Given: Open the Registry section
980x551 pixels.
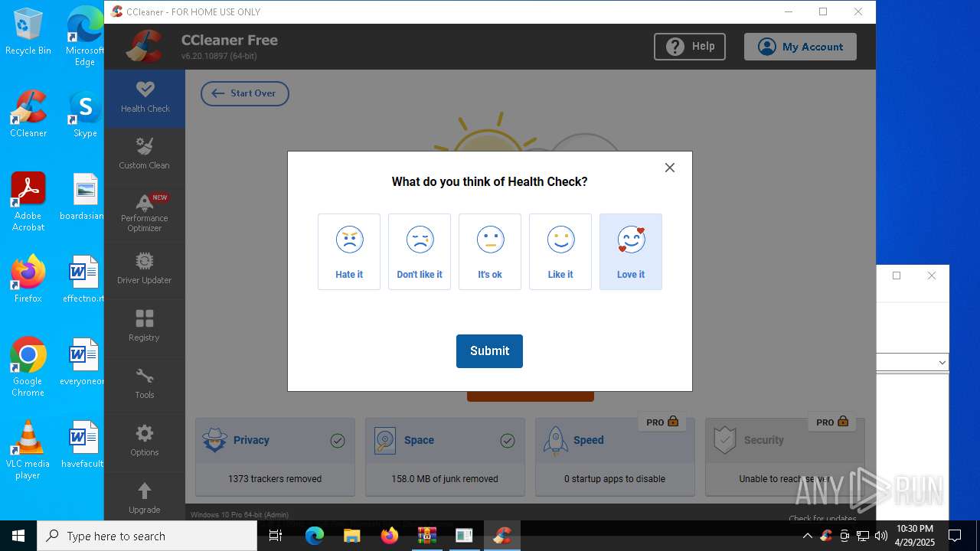Looking at the screenshot, I should point(145,328).
